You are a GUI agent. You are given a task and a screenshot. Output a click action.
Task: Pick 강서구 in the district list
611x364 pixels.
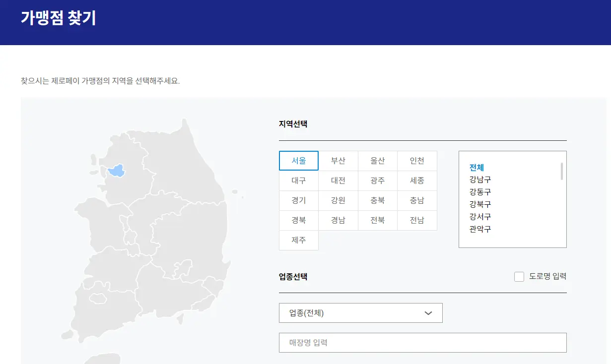pyautogui.click(x=480, y=217)
